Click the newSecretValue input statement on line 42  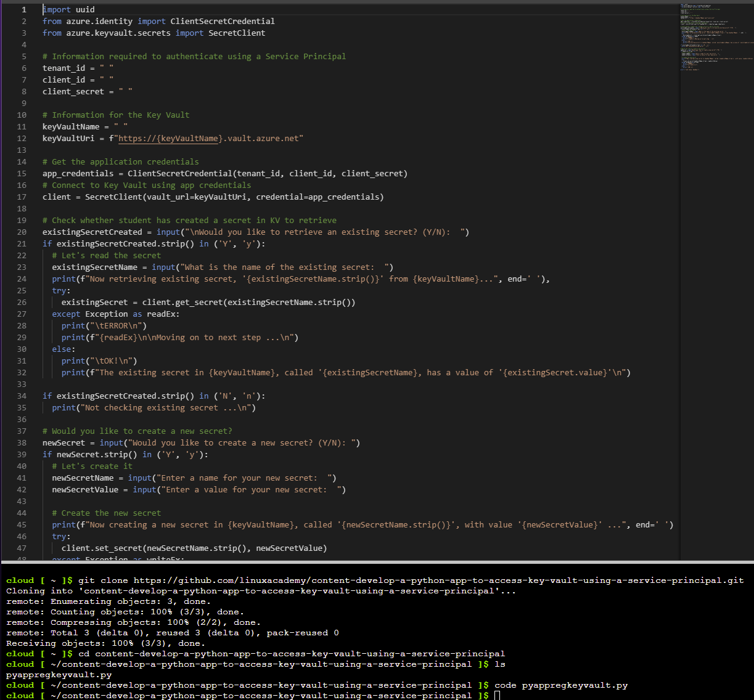click(197, 489)
